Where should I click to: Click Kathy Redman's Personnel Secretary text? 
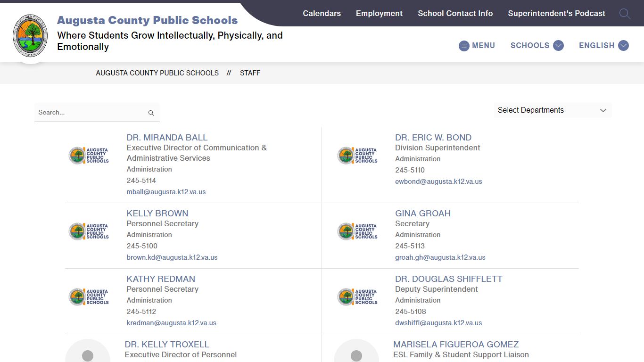pyautogui.click(x=162, y=289)
